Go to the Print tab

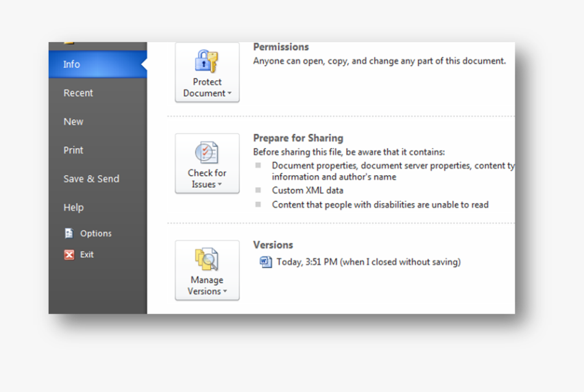coord(73,150)
